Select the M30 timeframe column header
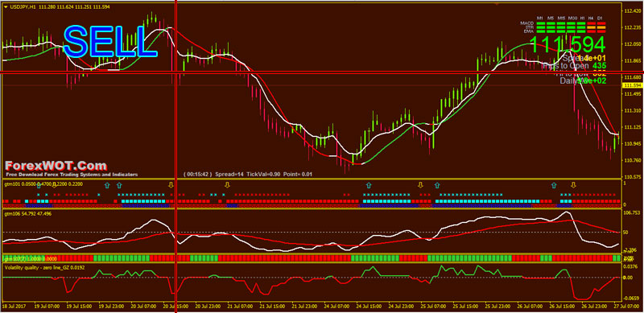 [572, 18]
